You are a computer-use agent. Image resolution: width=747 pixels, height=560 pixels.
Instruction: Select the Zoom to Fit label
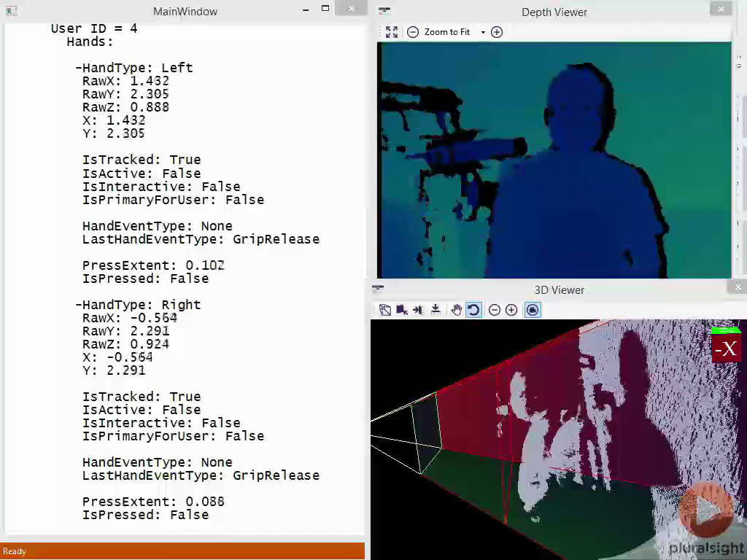[x=447, y=32]
